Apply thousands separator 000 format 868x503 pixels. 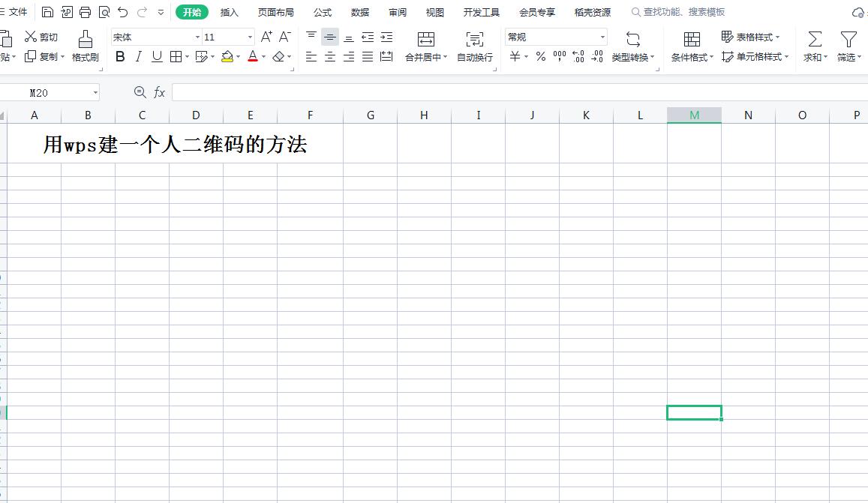click(x=560, y=56)
